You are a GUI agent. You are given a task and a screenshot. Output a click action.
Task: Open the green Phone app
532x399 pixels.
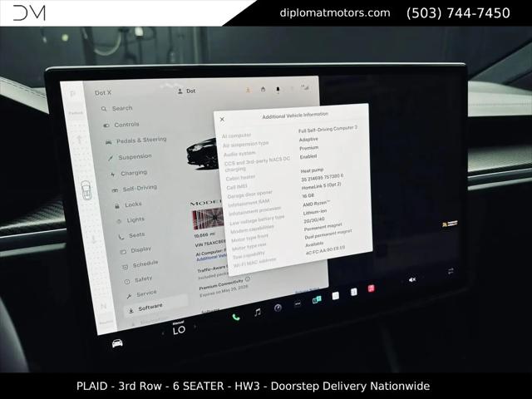point(236,318)
